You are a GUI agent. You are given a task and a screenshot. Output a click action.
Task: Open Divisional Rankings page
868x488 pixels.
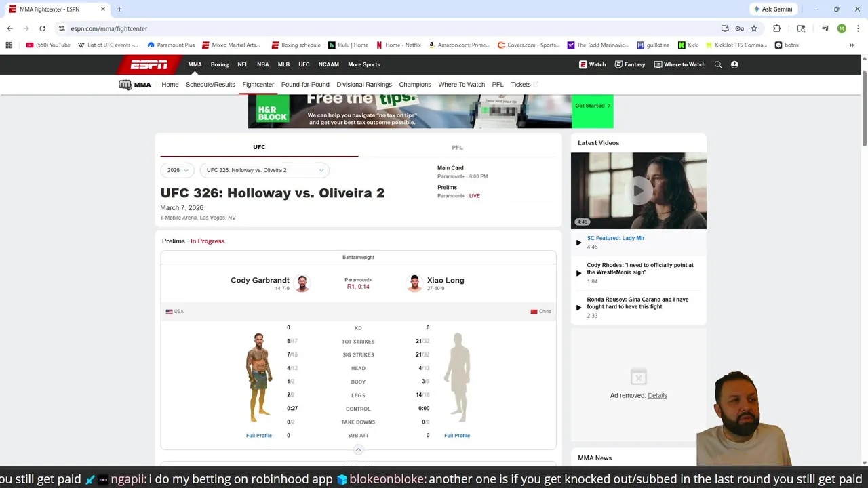tap(364, 85)
